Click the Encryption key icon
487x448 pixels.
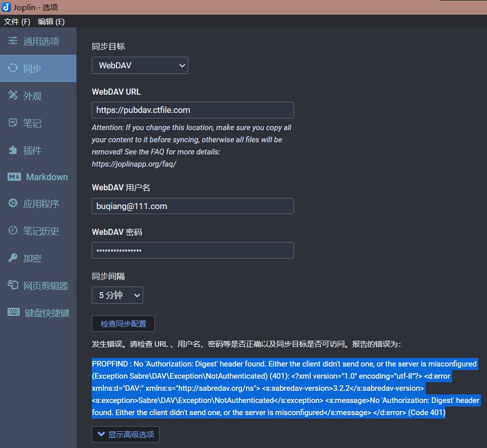pos(13,258)
